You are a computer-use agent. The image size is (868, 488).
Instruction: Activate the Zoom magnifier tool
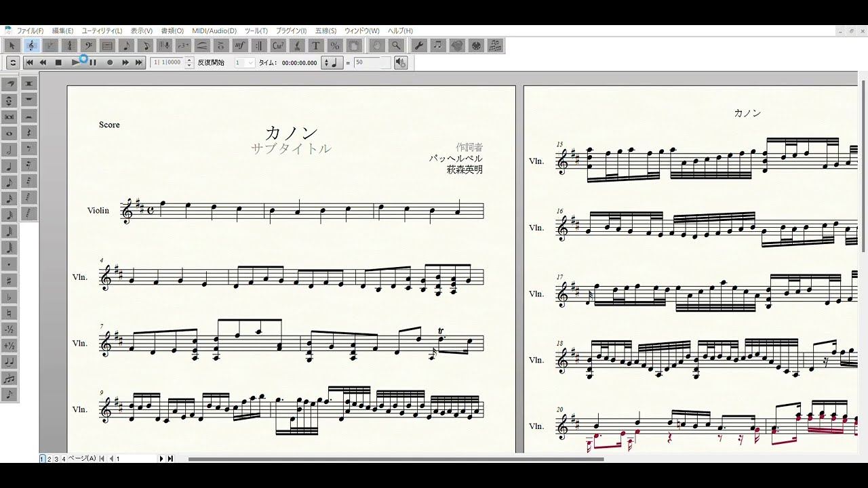click(396, 45)
